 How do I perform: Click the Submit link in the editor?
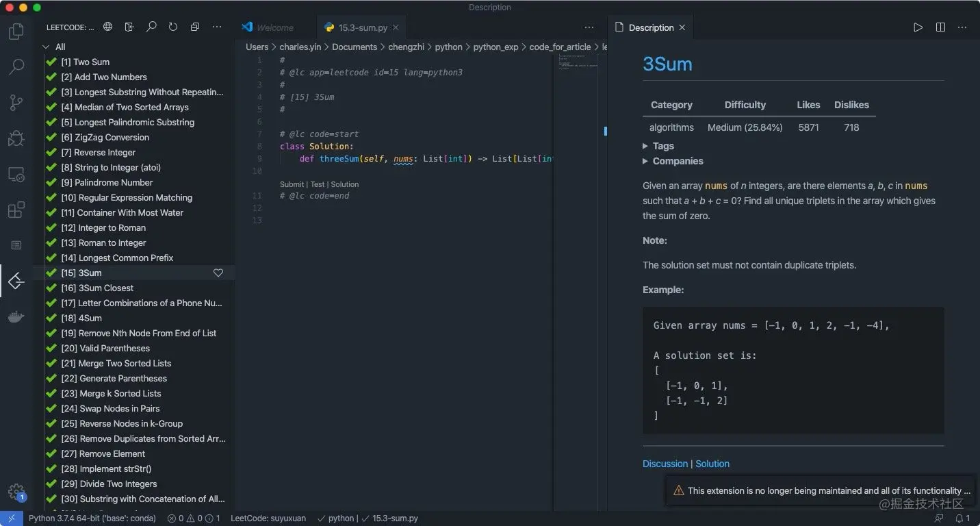point(292,184)
